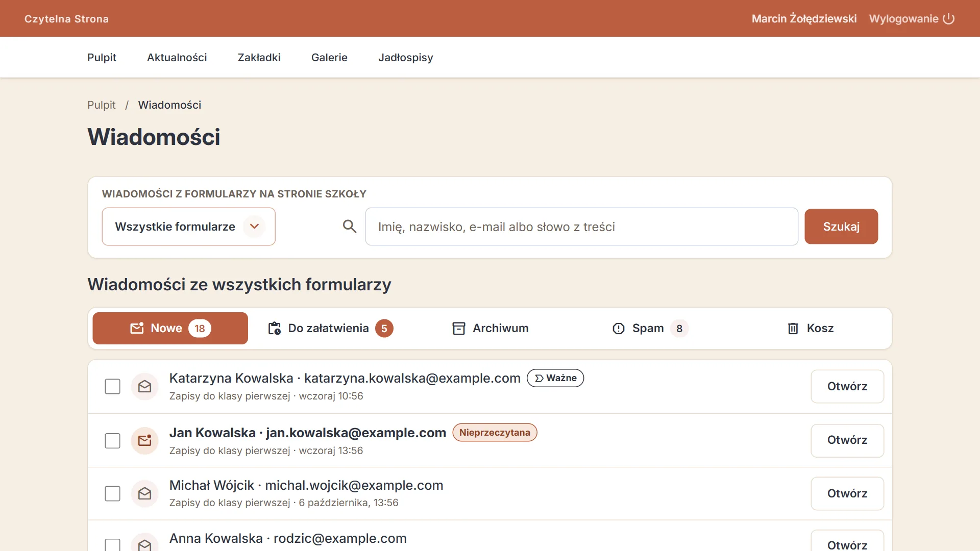This screenshot has width=980, height=551.
Task: Click Otwórz for Jan Kowalska
Action: coord(847,440)
